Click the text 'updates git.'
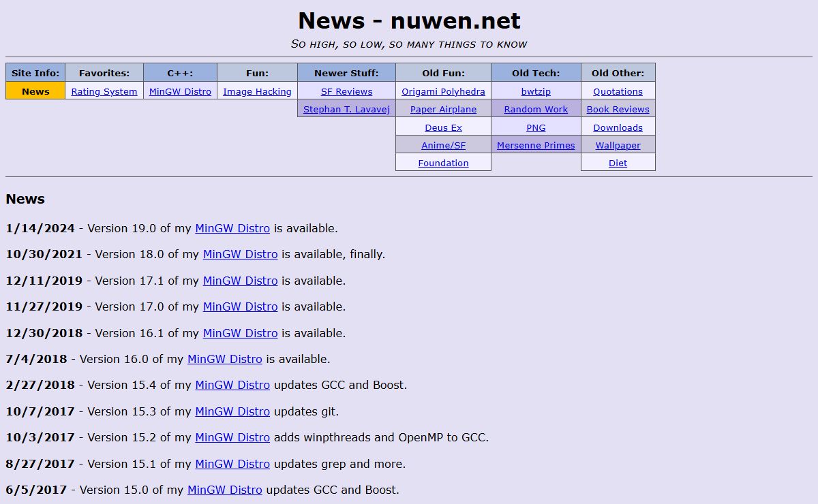818x504 pixels. (x=306, y=411)
